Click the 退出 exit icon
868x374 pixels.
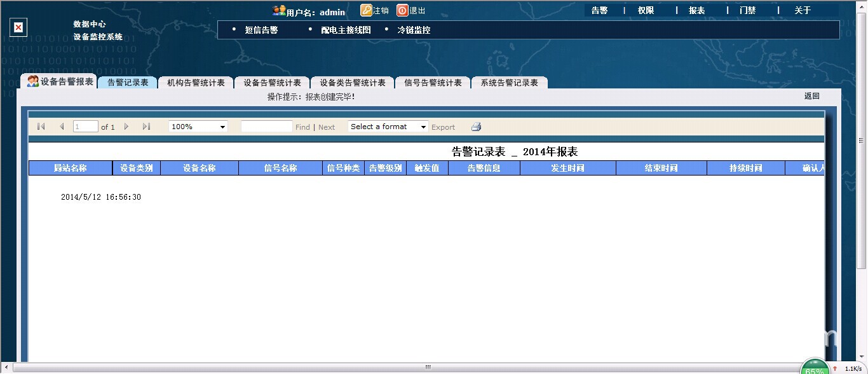(403, 10)
